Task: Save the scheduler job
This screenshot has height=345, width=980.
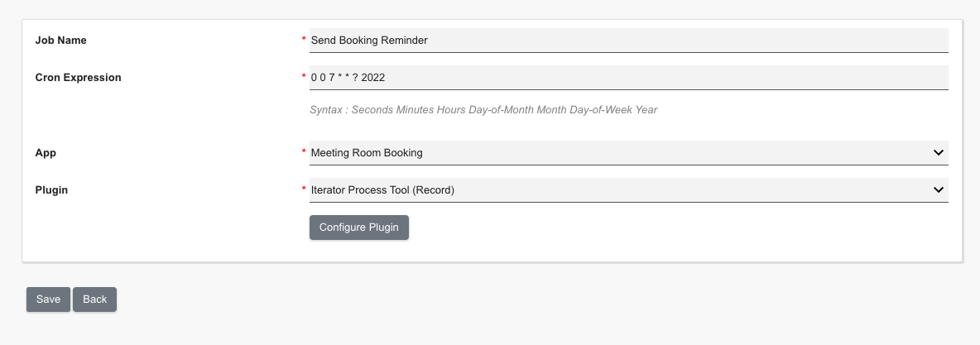Action: pyautogui.click(x=48, y=299)
